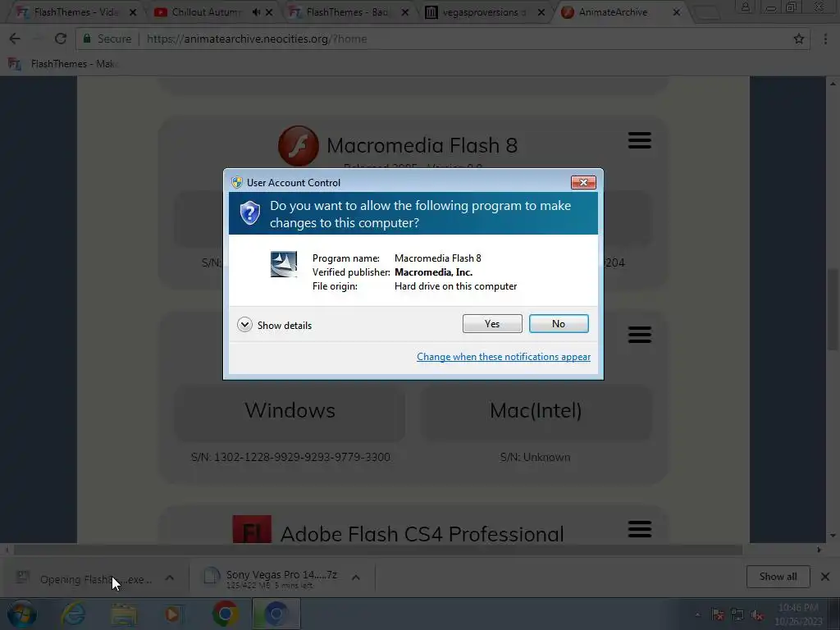Expand Show details chevron in UAC dialog

point(244,325)
